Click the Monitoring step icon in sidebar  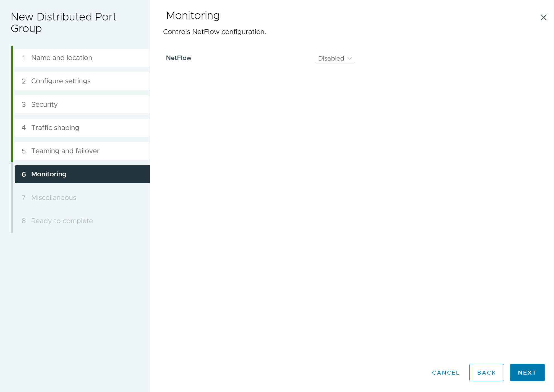tap(23, 174)
